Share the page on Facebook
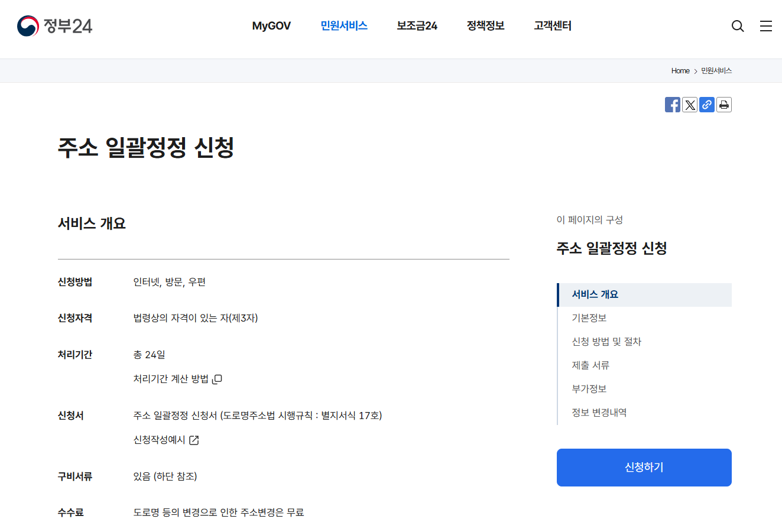 pyautogui.click(x=672, y=105)
